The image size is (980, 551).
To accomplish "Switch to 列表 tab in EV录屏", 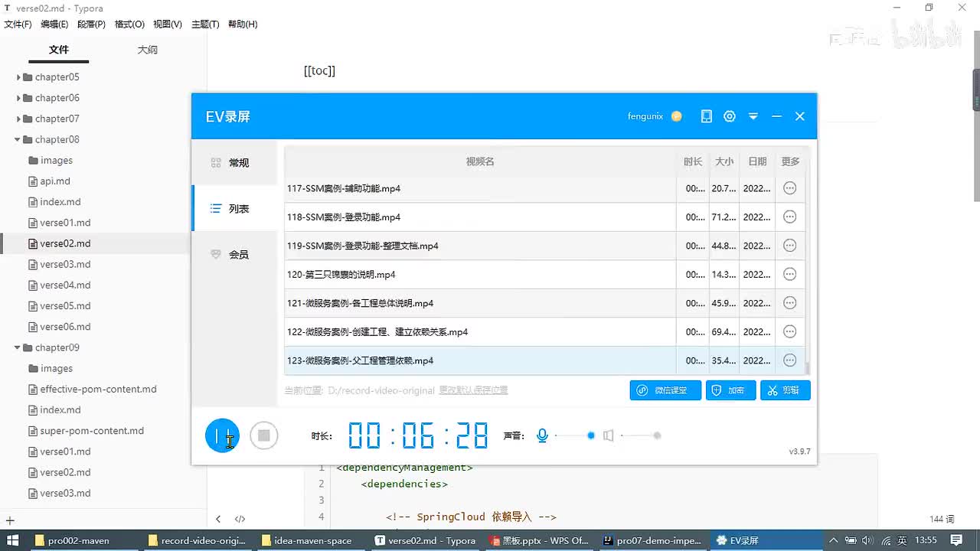I will click(x=234, y=208).
